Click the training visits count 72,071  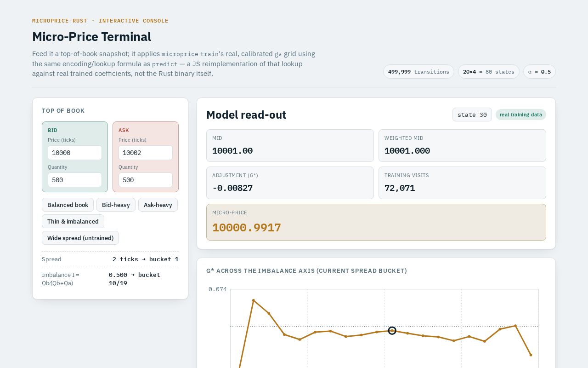(400, 188)
